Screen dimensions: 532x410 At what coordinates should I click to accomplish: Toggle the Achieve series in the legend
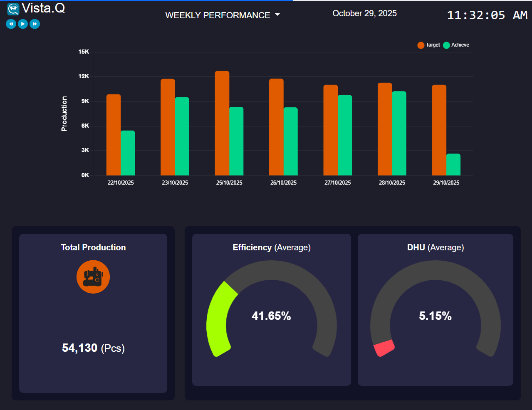[x=456, y=45]
